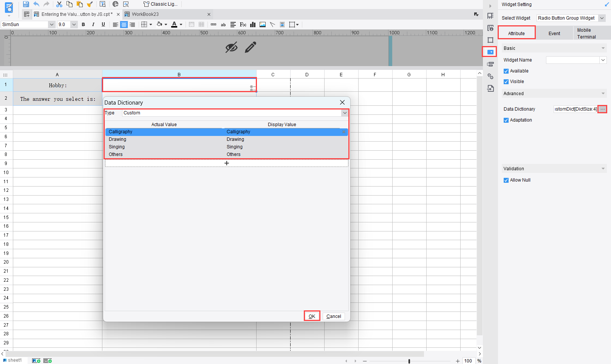Open the font color picker arrow
Screen dimensions: 611x364
point(181,25)
